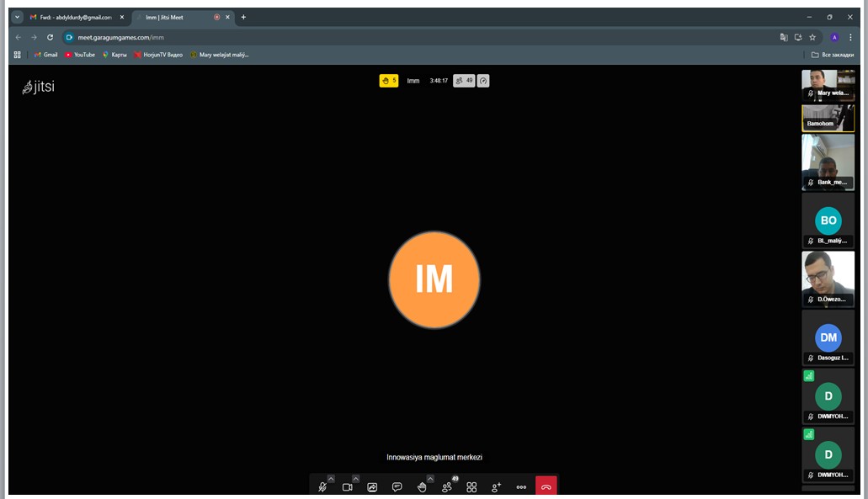Viewport: 868px width, 499px height.
Task: Toggle the camera on or off
Action: [347, 487]
